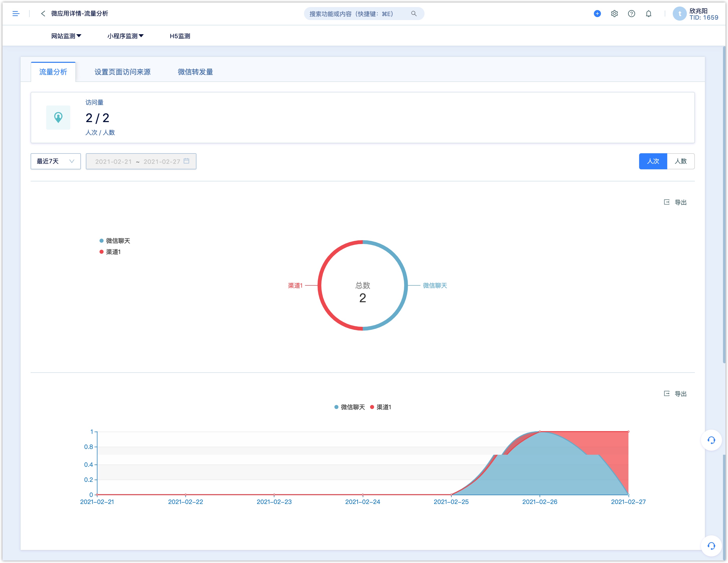This screenshot has width=728, height=563.
Task: Click the page vertical scrollbar
Action: click(724, 205)
